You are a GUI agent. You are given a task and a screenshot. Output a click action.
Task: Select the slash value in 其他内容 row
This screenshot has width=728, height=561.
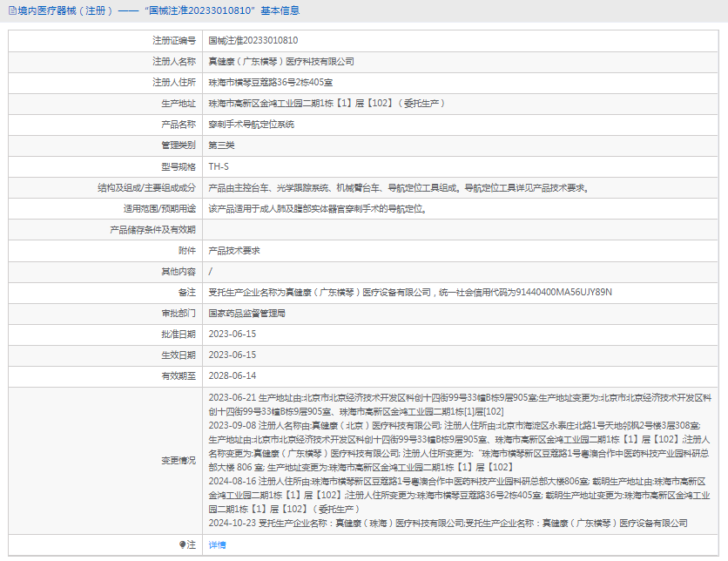coord(211,272)
